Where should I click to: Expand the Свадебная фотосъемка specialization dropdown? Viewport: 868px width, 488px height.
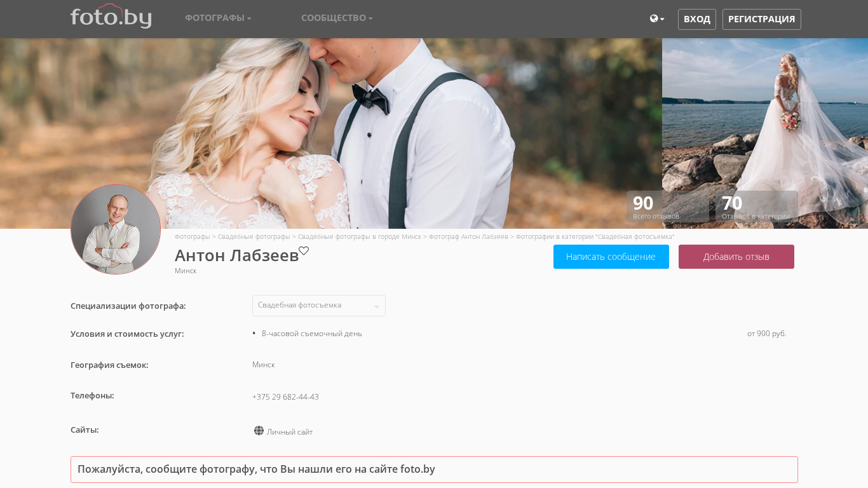coord(319,306)
